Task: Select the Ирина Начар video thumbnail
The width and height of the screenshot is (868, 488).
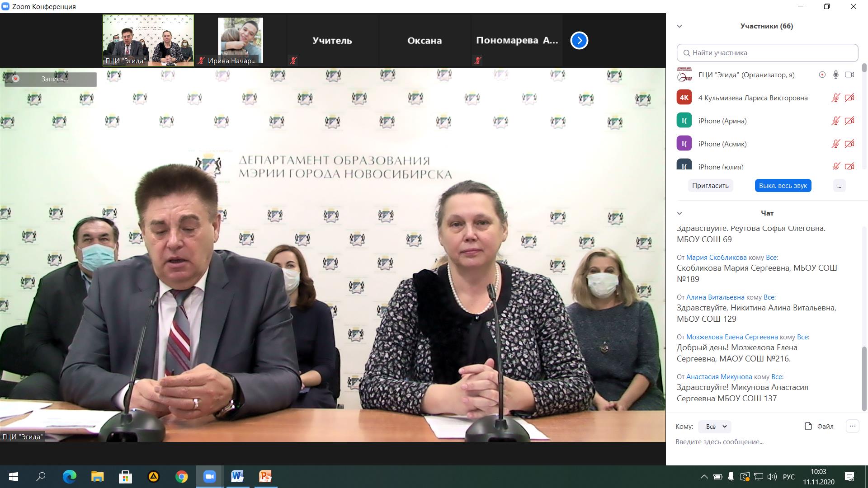Action: (x=241, y=41)
